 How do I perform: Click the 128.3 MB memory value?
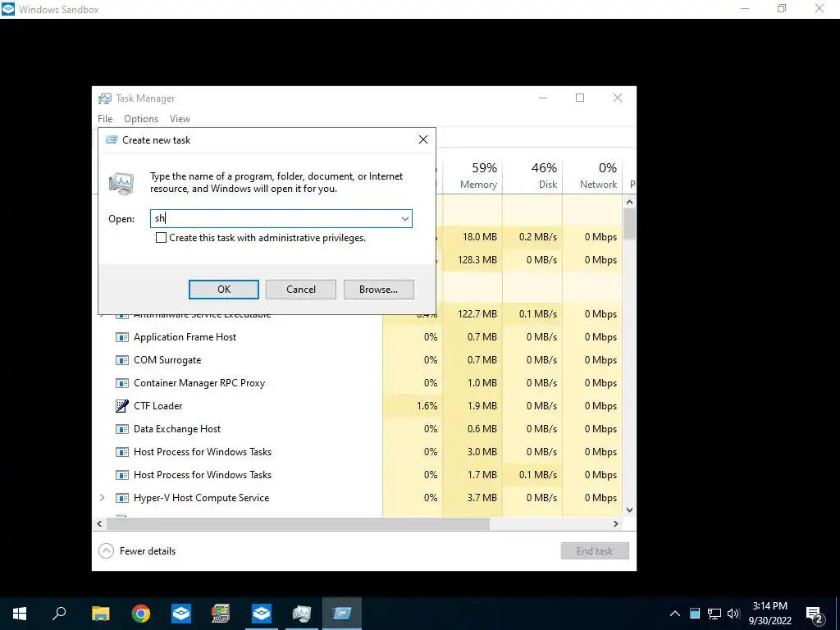pyautogui.click(x=477, y=260)
